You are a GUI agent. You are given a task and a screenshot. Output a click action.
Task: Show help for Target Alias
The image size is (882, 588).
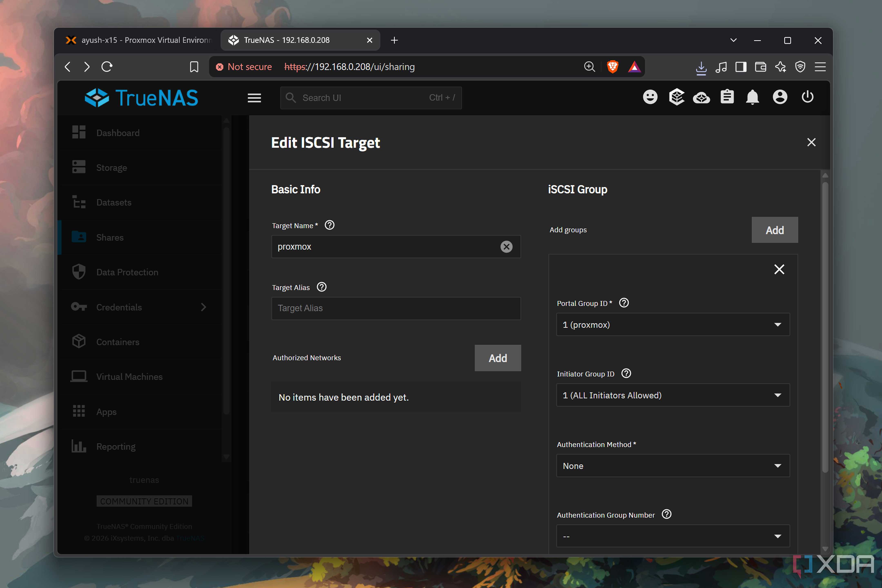point(321,287)
